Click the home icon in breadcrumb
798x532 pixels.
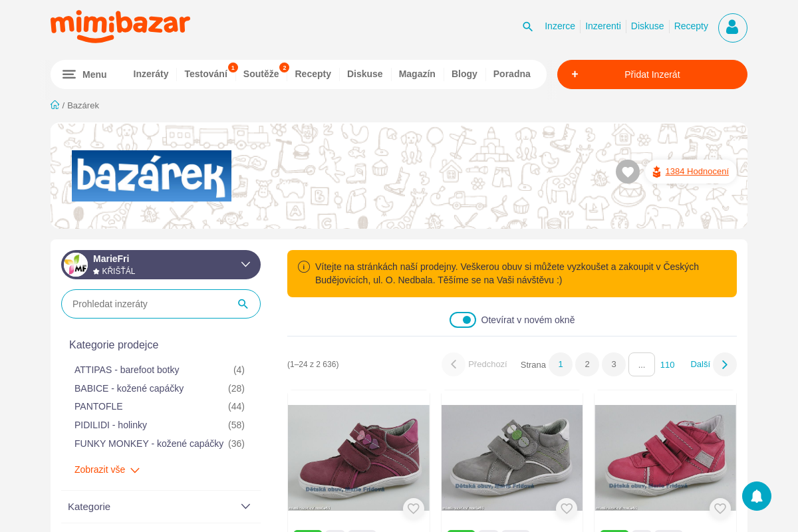coord(55,104)
